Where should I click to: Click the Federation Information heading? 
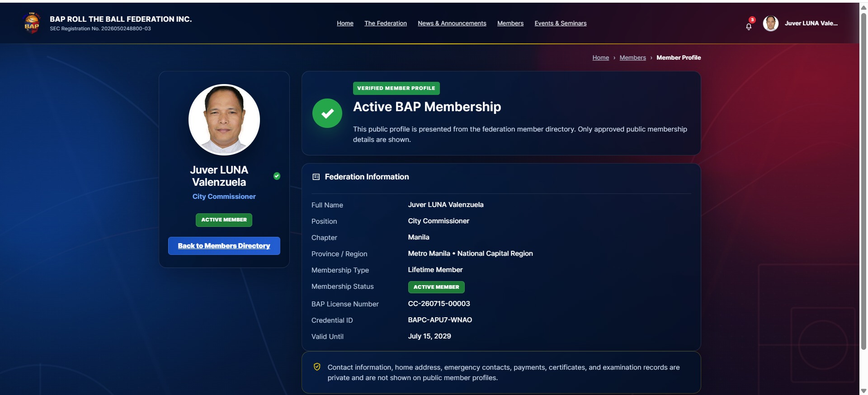(x=367, y=177)
